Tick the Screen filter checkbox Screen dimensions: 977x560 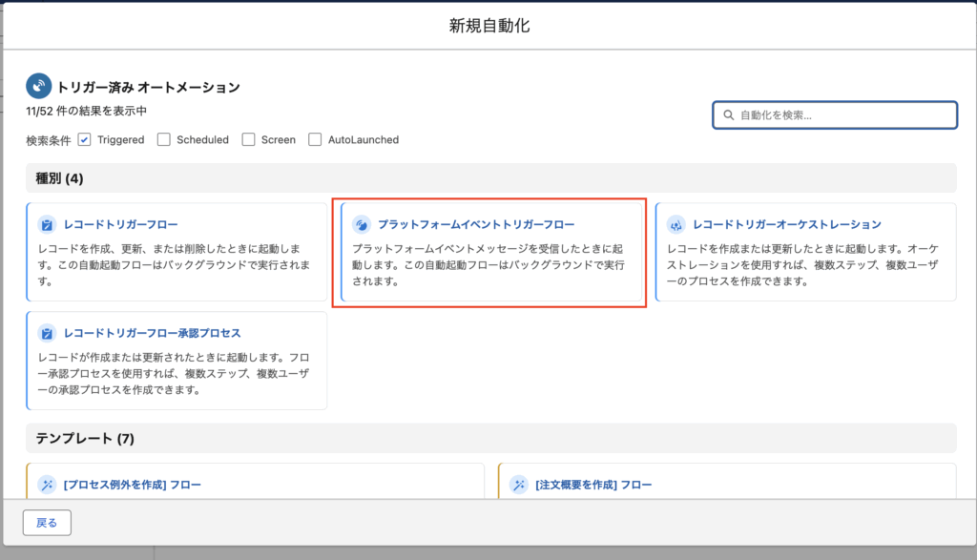point(249,139)
